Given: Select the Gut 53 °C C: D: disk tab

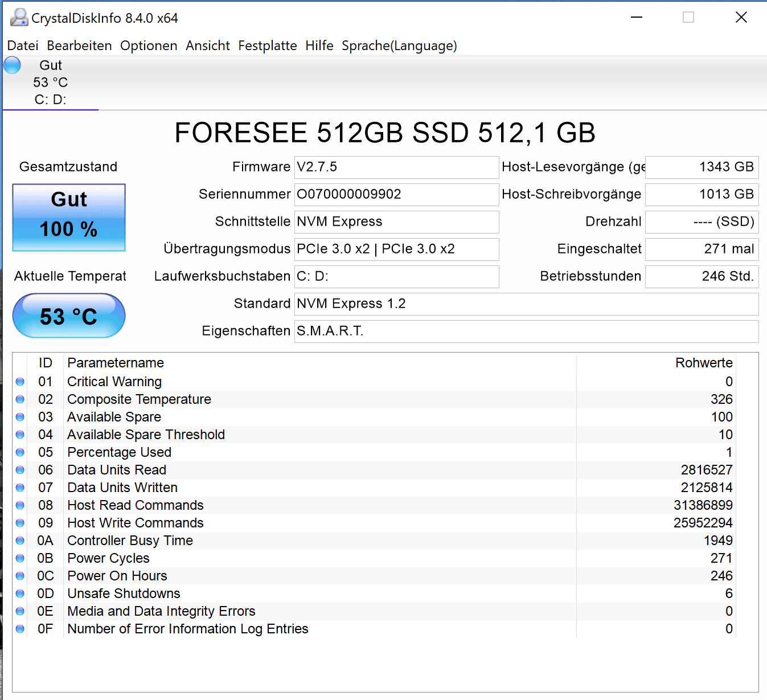Looking at the screenshot, I should click(50, 83).
